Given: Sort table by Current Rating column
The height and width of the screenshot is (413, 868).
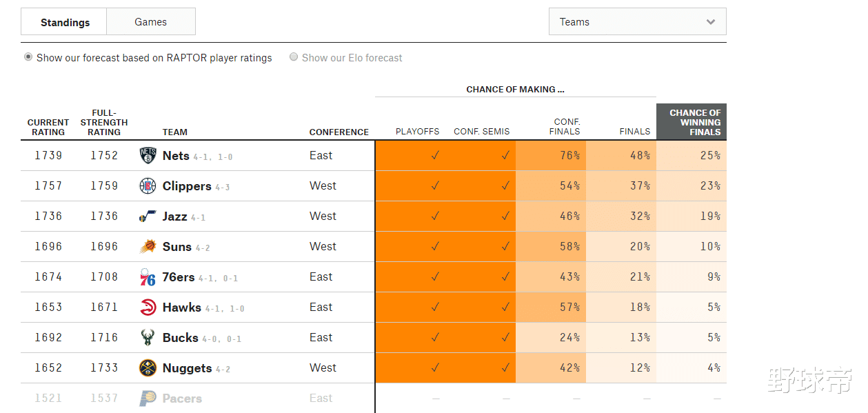Looking at the screenshot, I should click(x=48, y=127).
